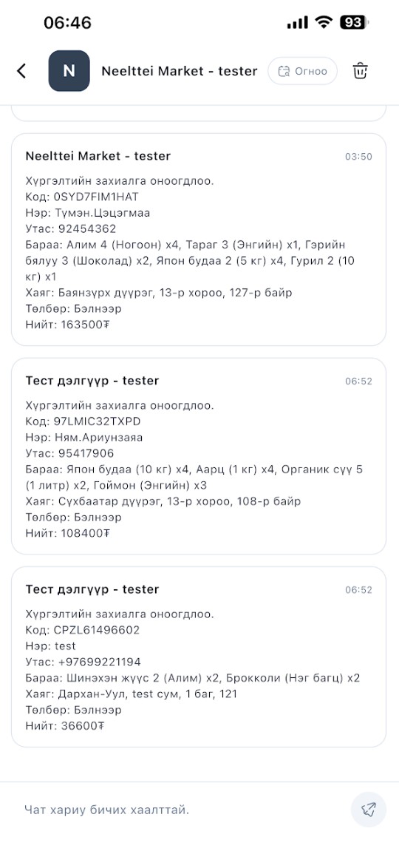Tap phone number +97699221194
This screenshot has height=868, width=399.
click(x=99, y=662)
